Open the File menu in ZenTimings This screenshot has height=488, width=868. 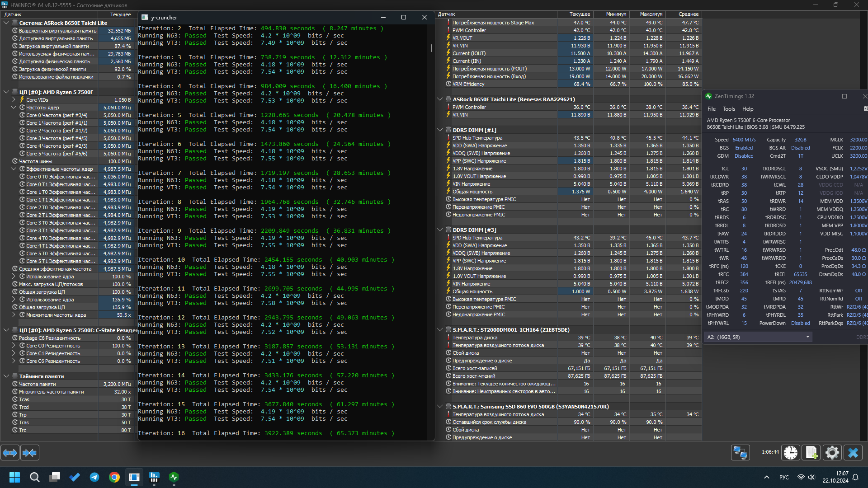pyautogui.click(x=711, y=109)
